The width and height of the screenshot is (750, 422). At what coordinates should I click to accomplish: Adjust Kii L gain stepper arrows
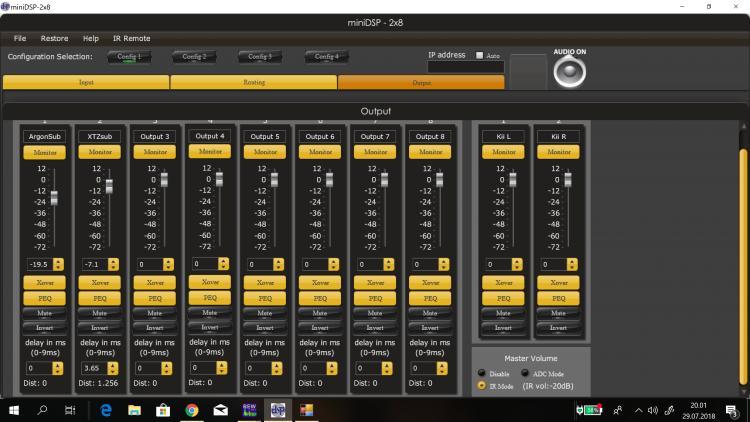coord(517,265)
